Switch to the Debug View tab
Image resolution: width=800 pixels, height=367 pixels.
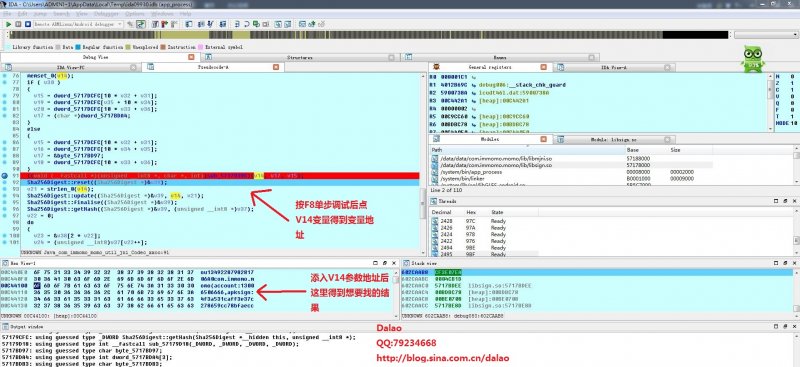(x=99, y=57)
